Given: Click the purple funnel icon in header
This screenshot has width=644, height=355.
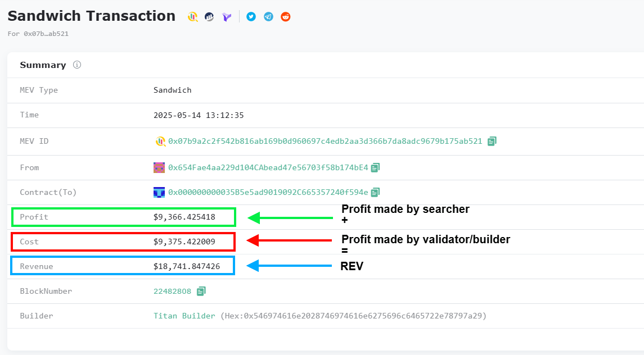Looking at the screenshot, I should (227, 17).
